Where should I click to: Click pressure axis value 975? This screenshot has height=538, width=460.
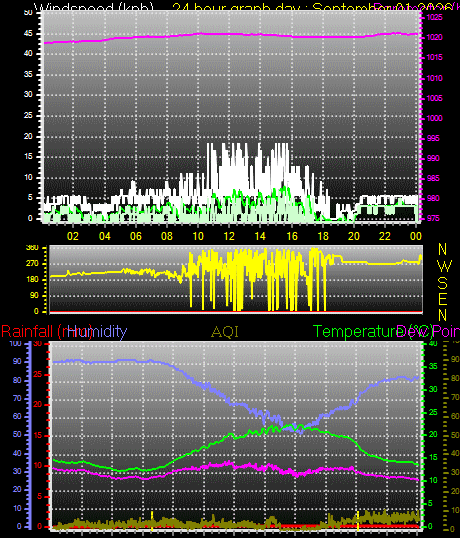433,218
